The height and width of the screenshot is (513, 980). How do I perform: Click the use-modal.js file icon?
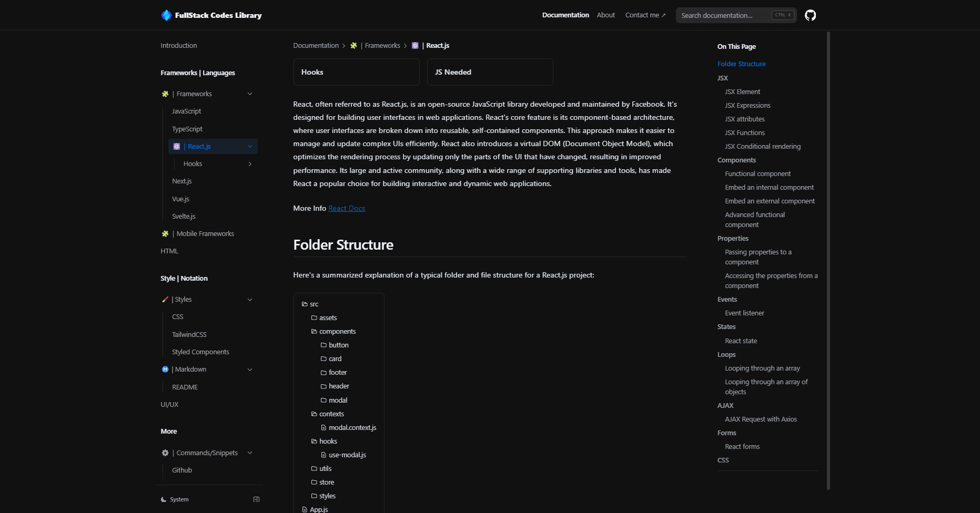click(324, 455)
